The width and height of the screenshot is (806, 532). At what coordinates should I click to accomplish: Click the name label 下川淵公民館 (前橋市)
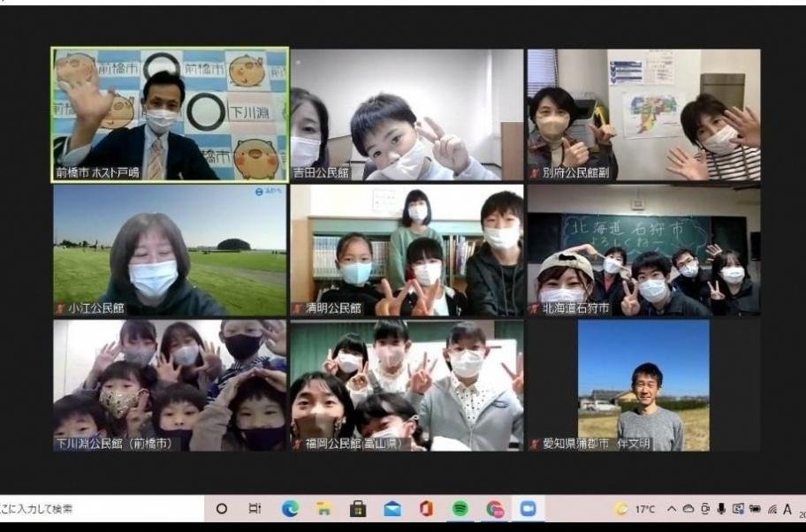[x=116, y=444]
